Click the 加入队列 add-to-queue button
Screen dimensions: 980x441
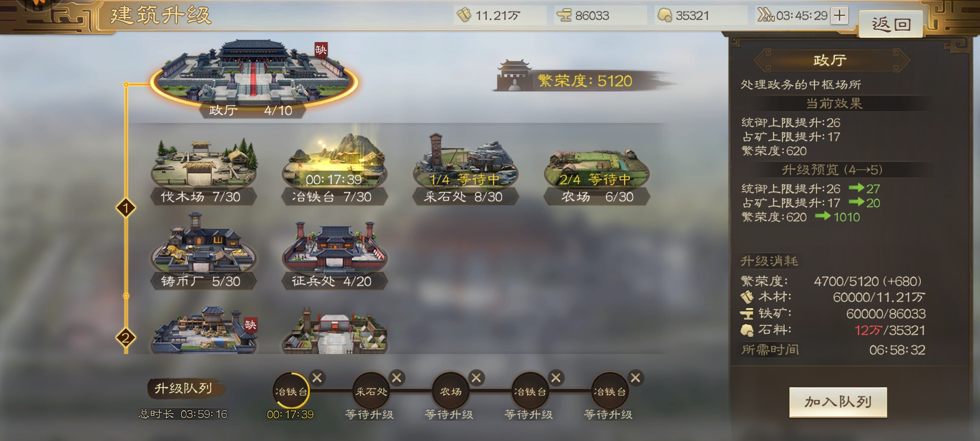[838, 402]
